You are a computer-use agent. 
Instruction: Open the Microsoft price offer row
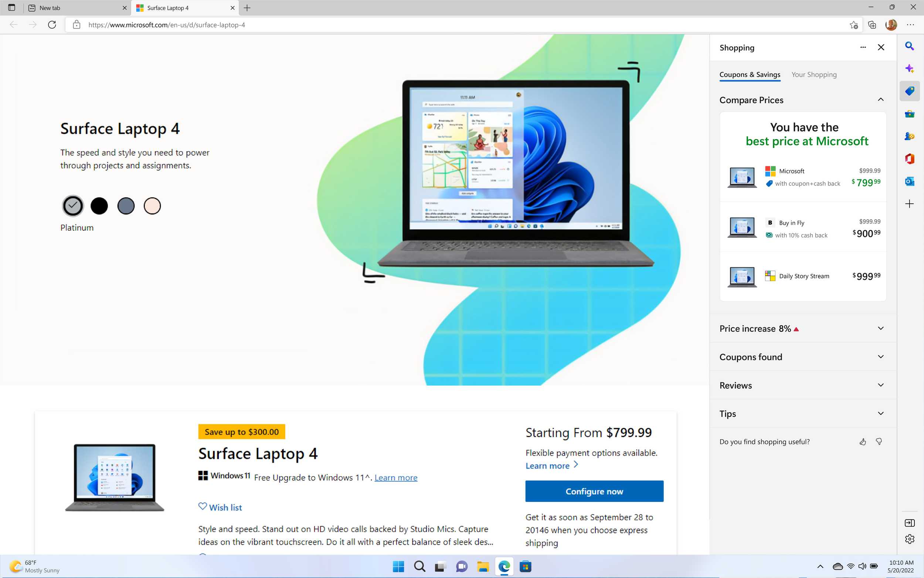click(802, 177)
